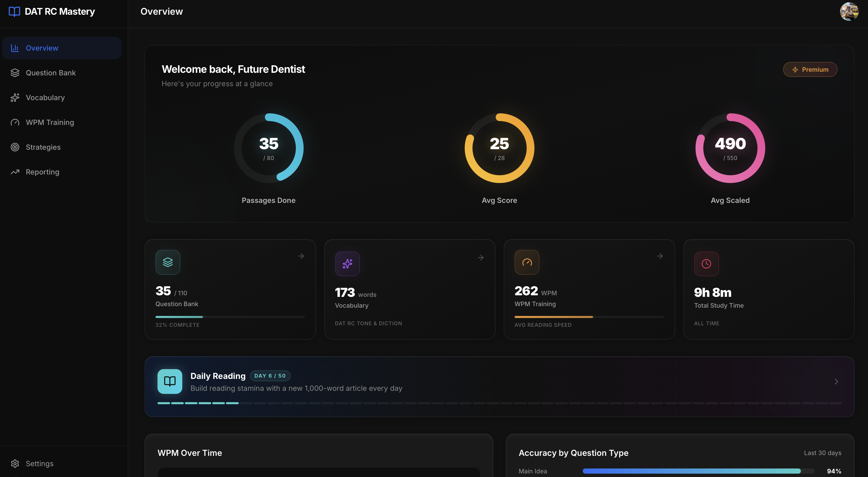Click the Question Bank 32% progress bar
This screenshot has width=868, height=477.
230,317
